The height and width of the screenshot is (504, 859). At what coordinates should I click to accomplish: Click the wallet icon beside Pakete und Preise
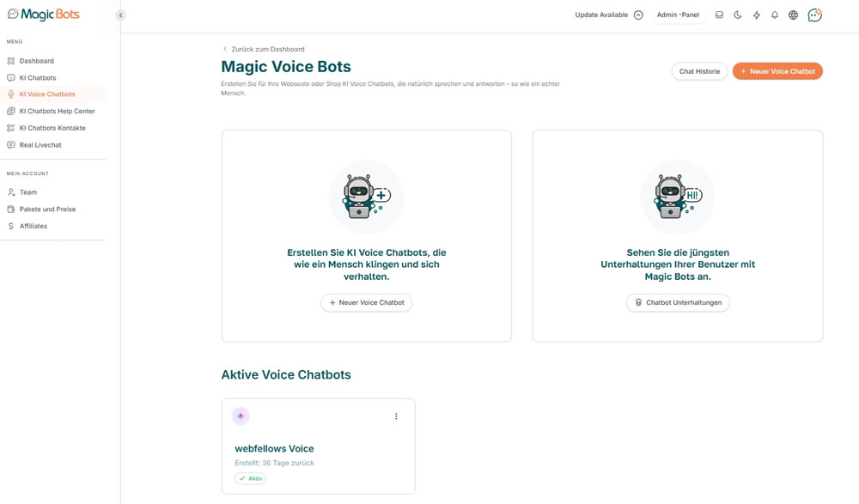tap(11, 209)
